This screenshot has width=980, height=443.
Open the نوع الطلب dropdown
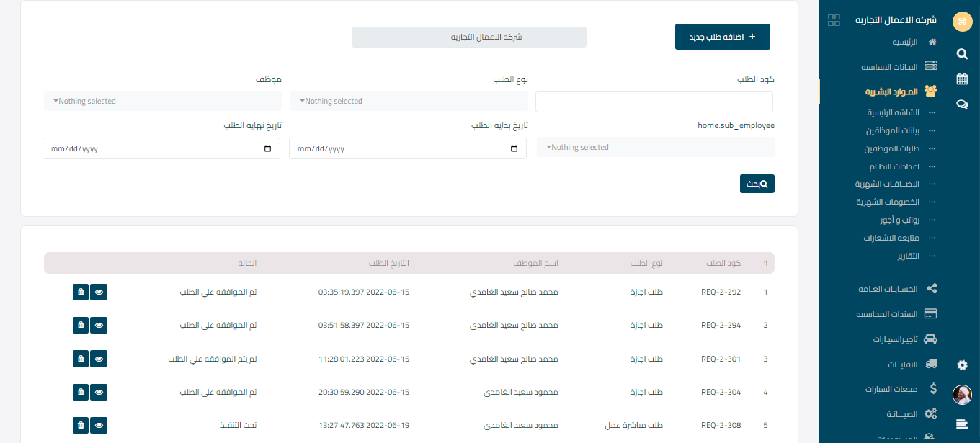pyautogui.click(x=409, y=102)
